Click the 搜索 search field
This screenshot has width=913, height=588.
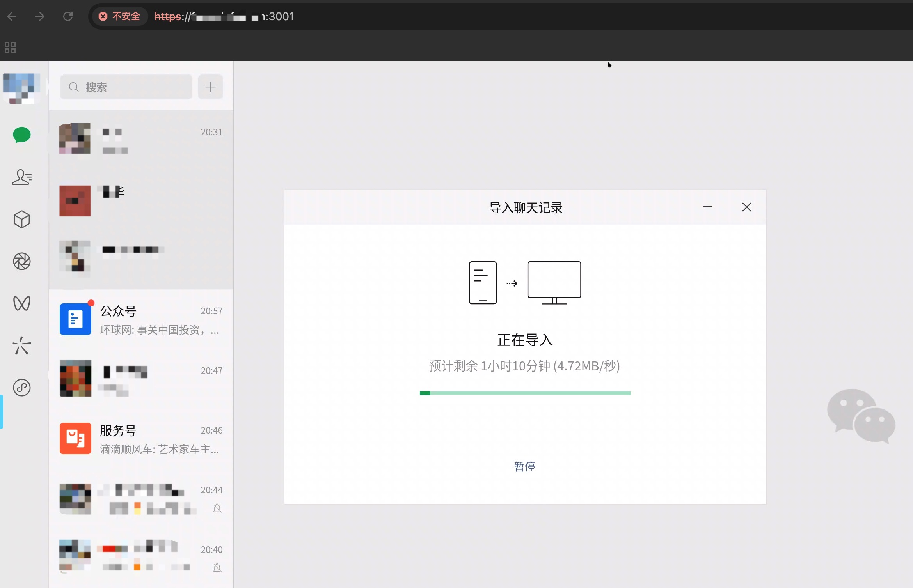click(126, 87)
